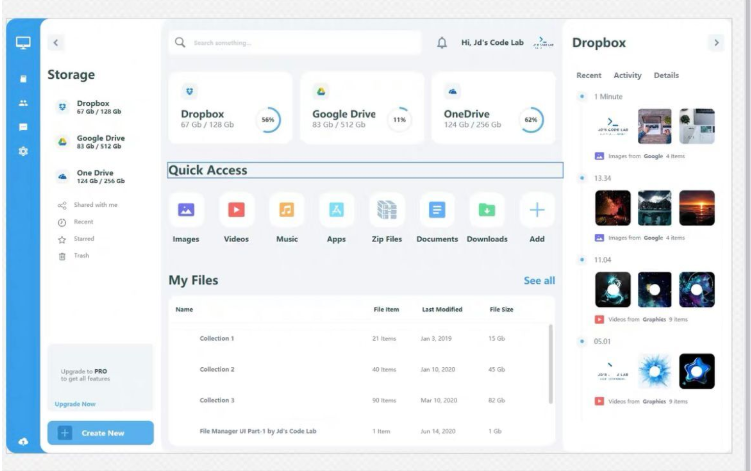Open Shared with me
The width and height of the screenshot is (751, 471).
(88, 205)
